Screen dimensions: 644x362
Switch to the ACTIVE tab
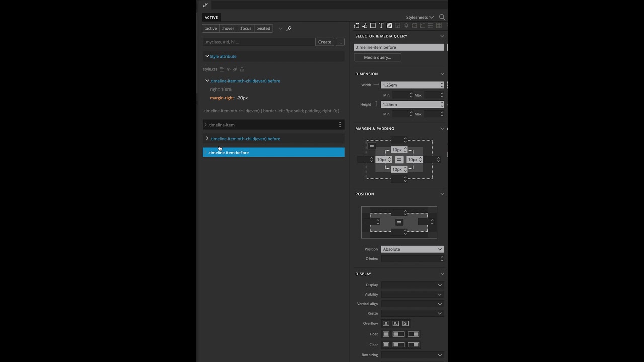211,17
